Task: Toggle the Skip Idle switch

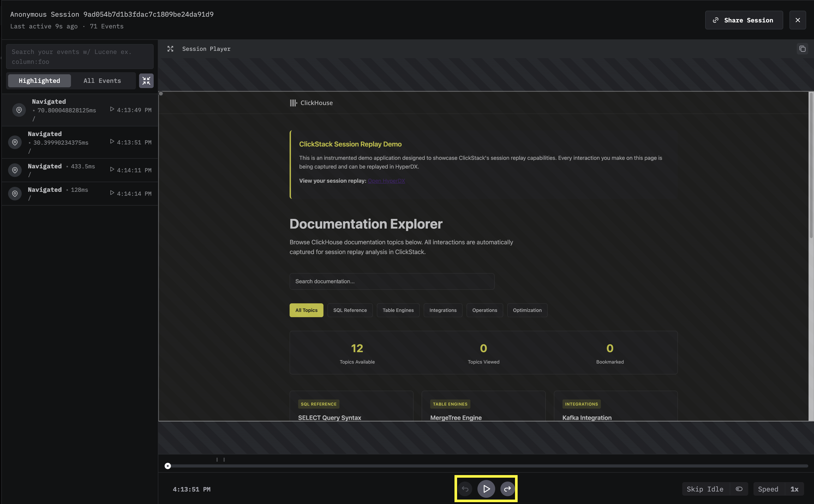Action: pyautogui.click(x=739, y=489)
